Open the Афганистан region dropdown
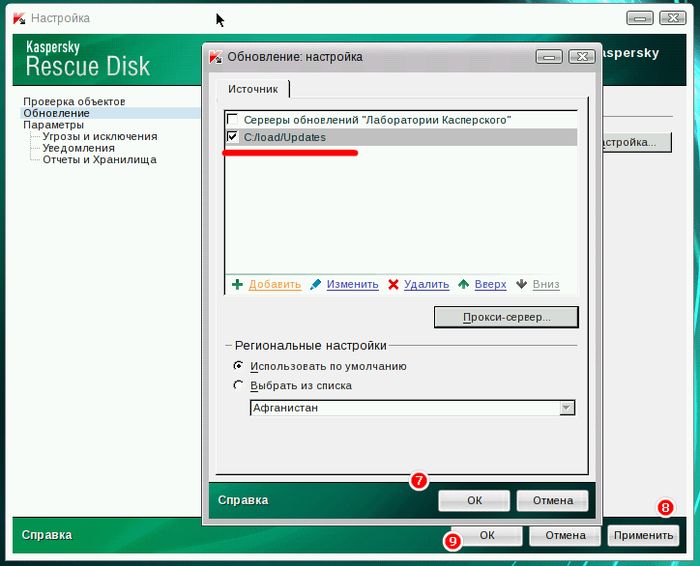This screenshot has width=700, height=566. click(567, 408)
